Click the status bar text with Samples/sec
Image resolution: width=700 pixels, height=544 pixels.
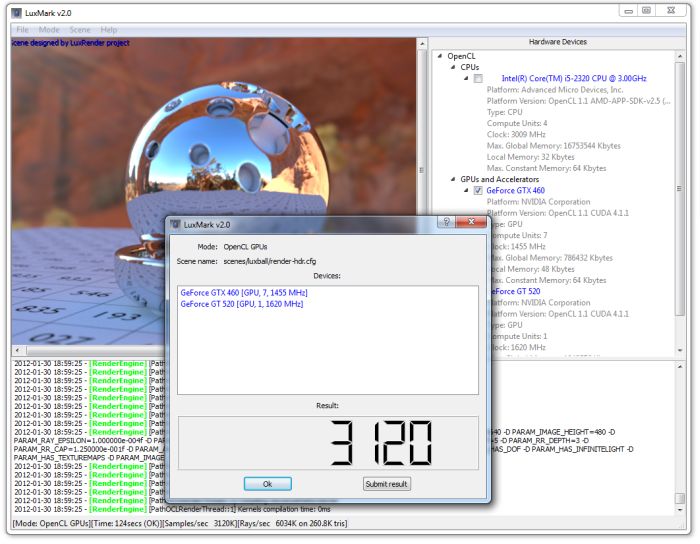(180, 523)
